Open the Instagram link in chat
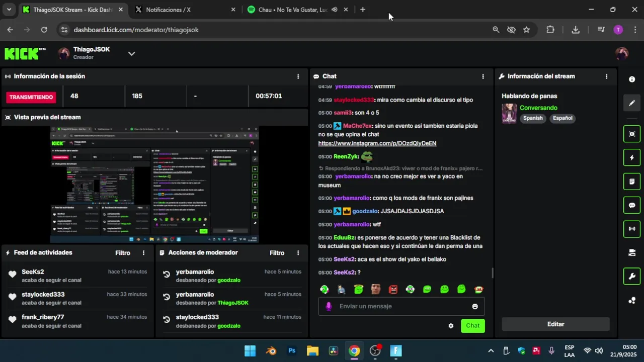Viewport: 644px width, 362px height. [377, 143]
